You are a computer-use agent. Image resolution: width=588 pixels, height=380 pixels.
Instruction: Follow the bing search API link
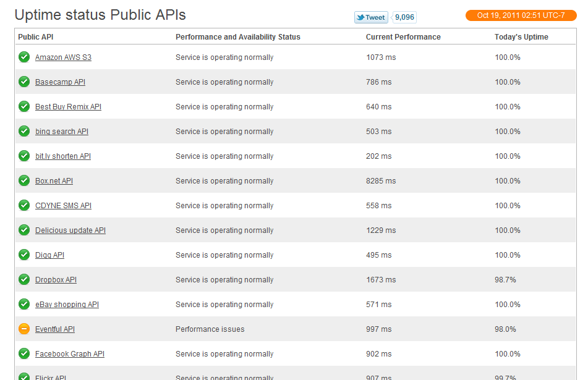tap(61, 132)
